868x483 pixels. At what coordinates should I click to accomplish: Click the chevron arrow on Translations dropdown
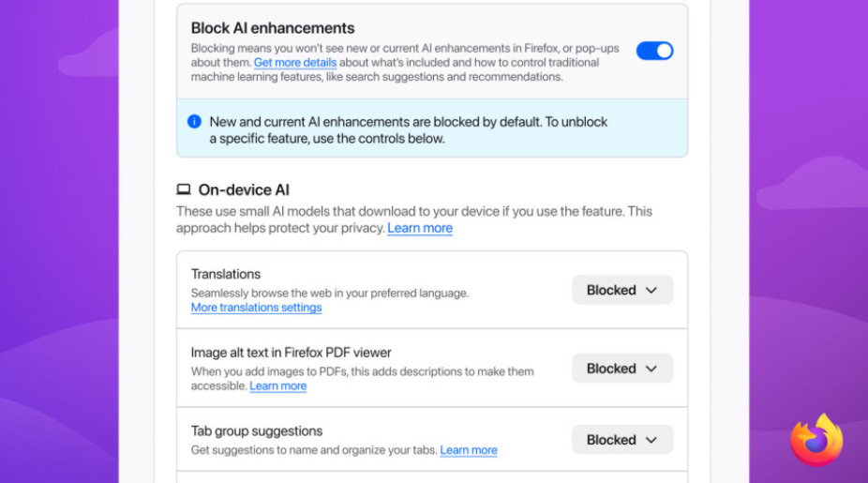(x=651, y=290)
